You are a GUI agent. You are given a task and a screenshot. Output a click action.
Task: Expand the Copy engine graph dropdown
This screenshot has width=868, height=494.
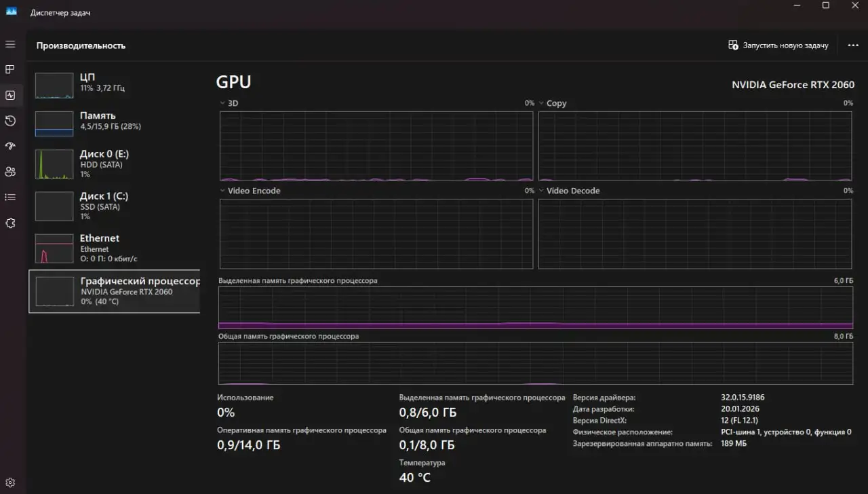(x=542, y=103)
